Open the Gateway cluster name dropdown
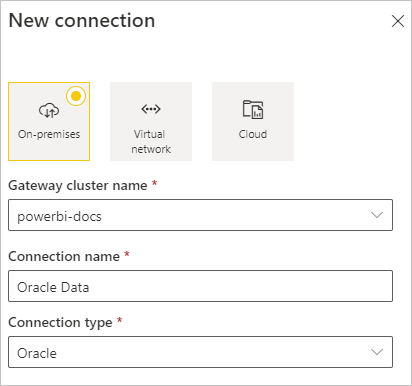The image size is (412, 386). [200, 215]
